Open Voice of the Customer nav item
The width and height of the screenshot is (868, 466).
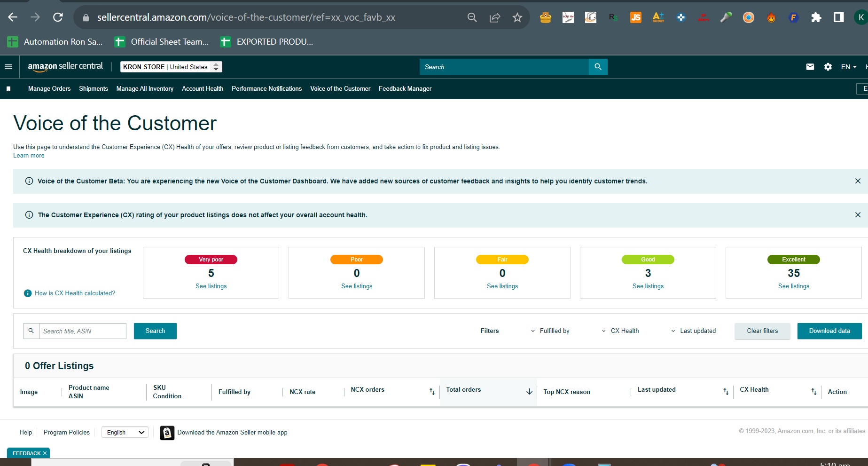[x=340, y=89]
